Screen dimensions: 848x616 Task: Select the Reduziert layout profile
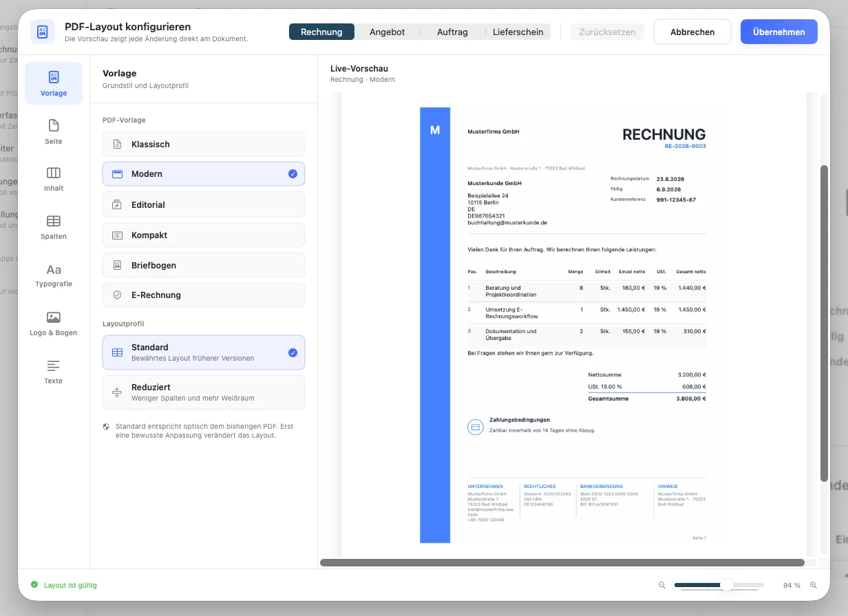click(204, 392)
